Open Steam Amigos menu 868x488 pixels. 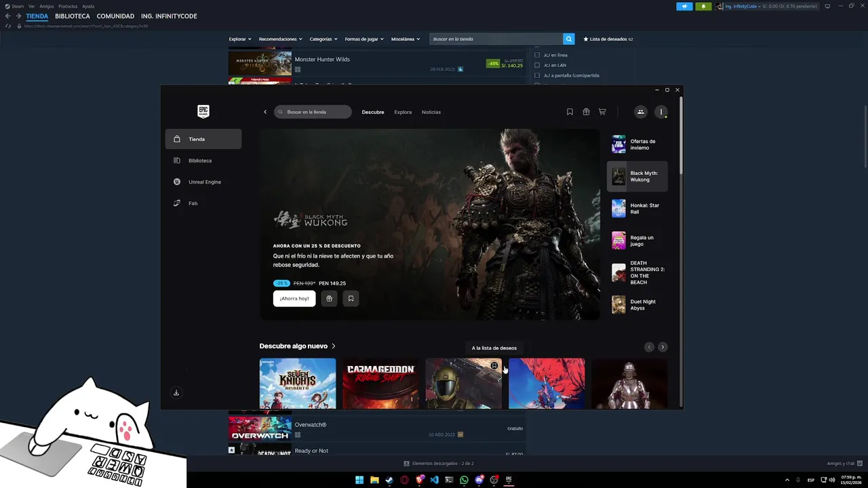47,6
